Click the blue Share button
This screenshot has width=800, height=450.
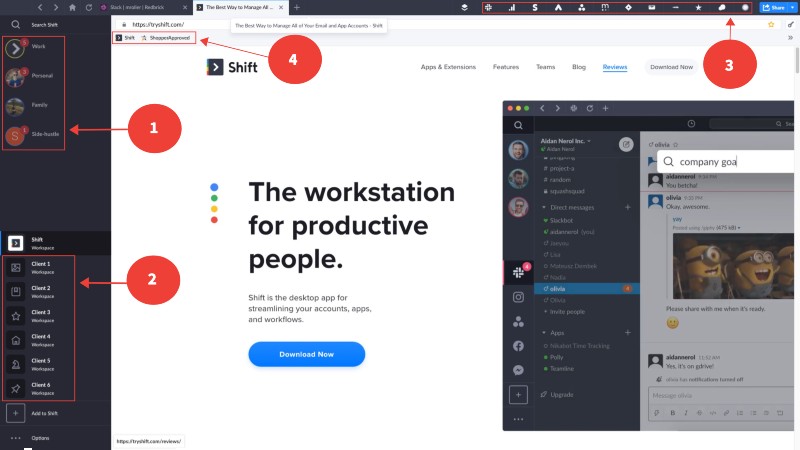[x=773, y=8]
